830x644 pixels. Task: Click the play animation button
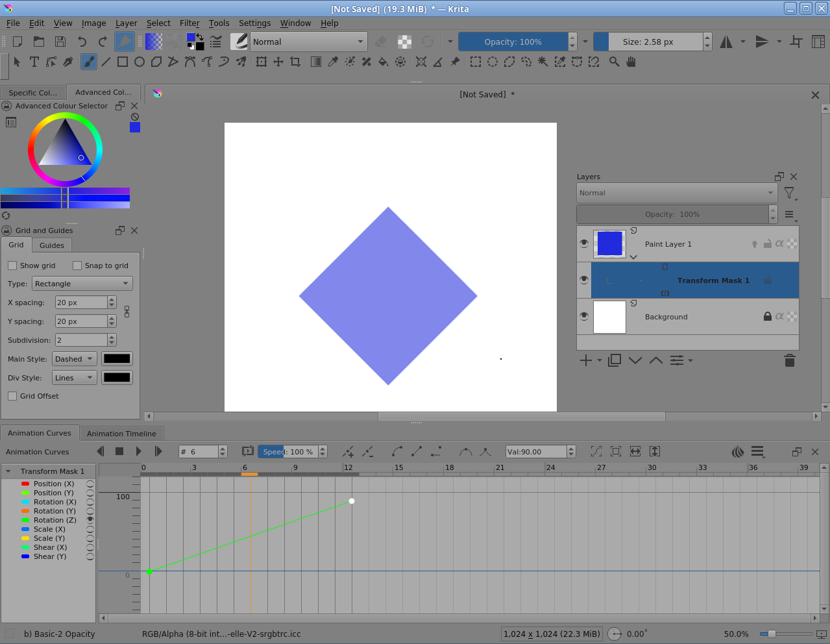pos(138,451)
